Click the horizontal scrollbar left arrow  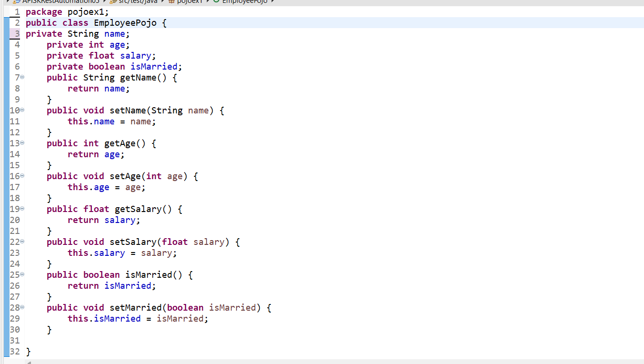[29, 362]
